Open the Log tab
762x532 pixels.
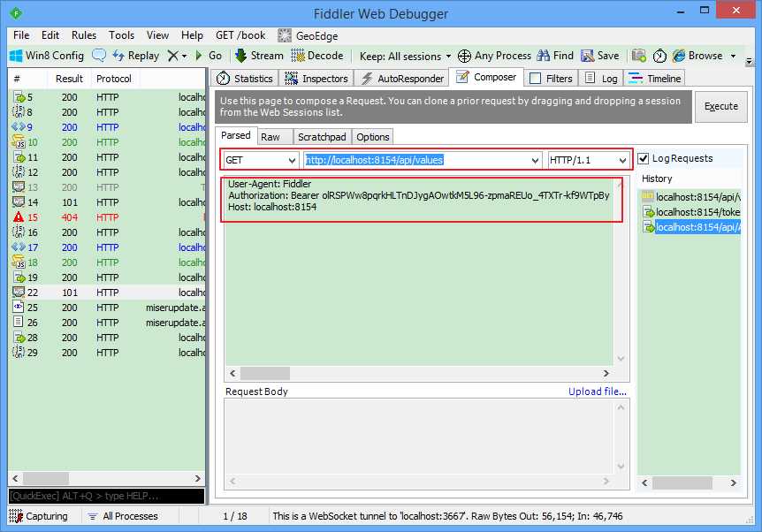click(x=602, y=79)
